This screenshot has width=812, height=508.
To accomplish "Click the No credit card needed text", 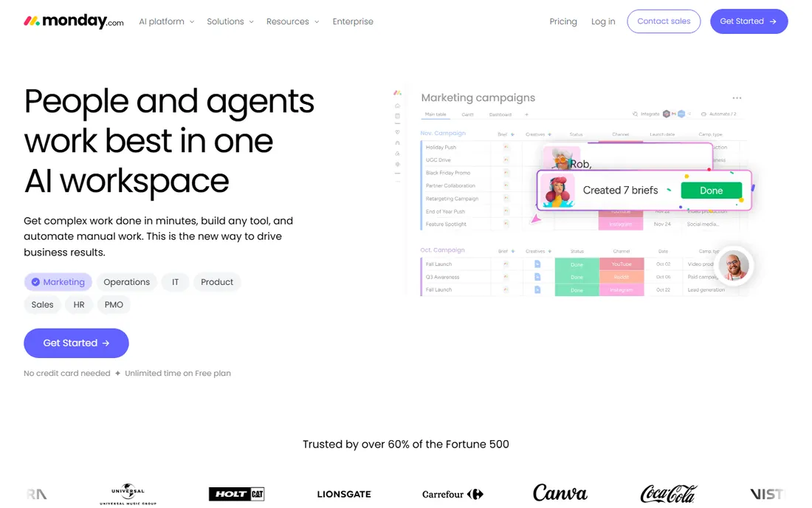I will click(66, 374).
